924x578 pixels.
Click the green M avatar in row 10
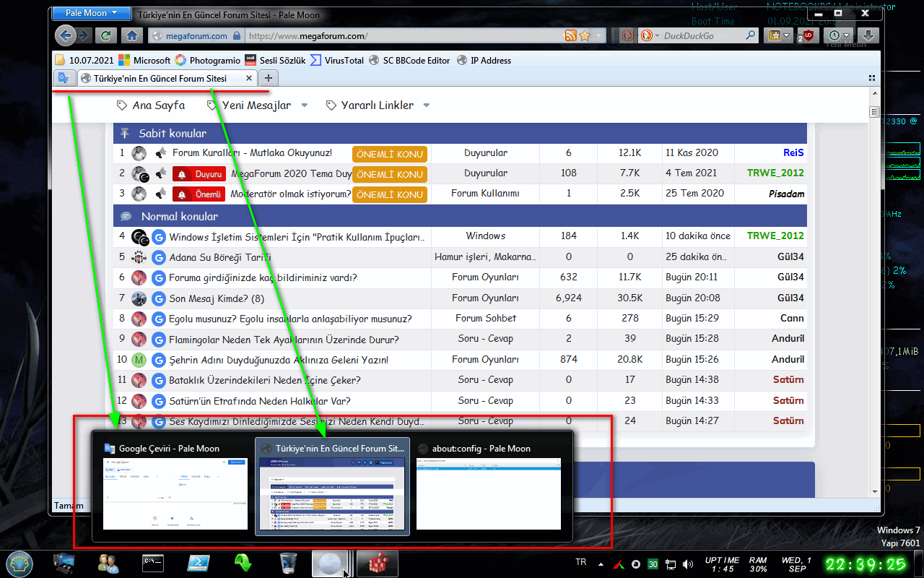[x=139, y=360]
